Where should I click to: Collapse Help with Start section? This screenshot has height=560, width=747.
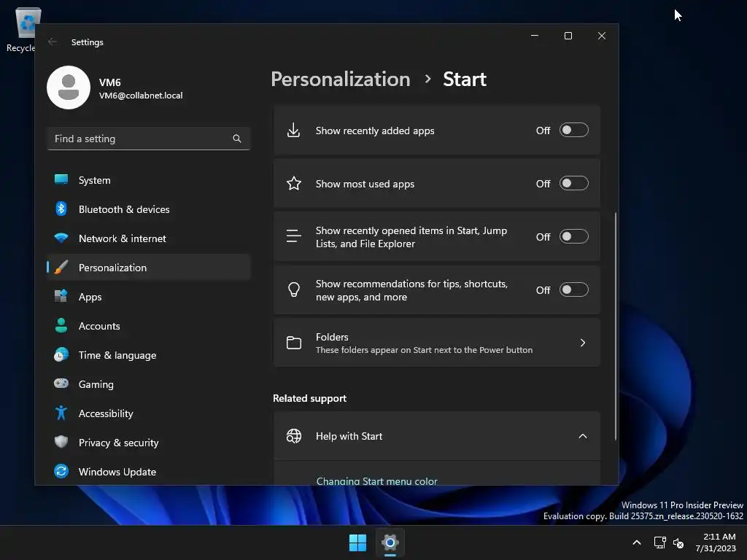583,436
